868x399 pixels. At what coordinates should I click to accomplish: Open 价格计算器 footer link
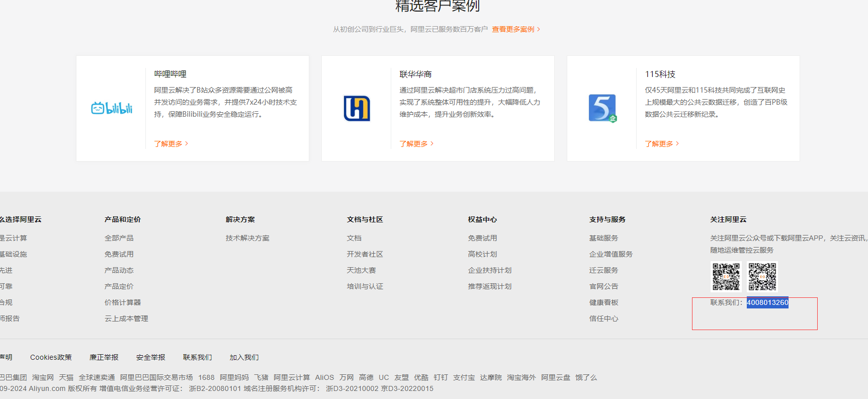pyautogui.click(x=123, y=302)
